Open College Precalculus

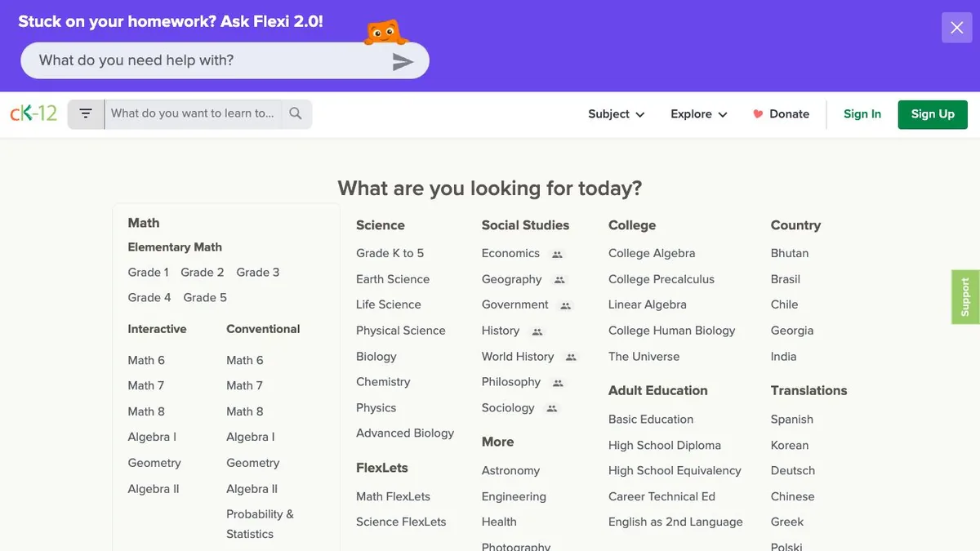pyautogui.click(x=661, y=279)
